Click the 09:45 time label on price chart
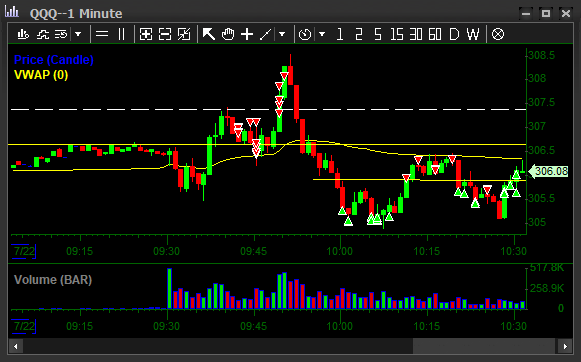Image resolution: width=581 pixels, height=362 pixels. click(x=253, y=252)
